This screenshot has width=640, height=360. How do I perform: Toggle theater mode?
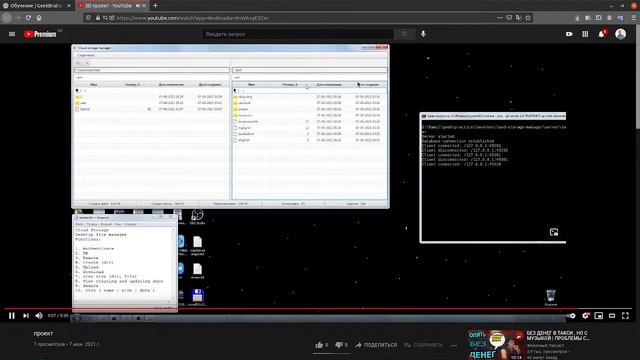pos(612,316)
